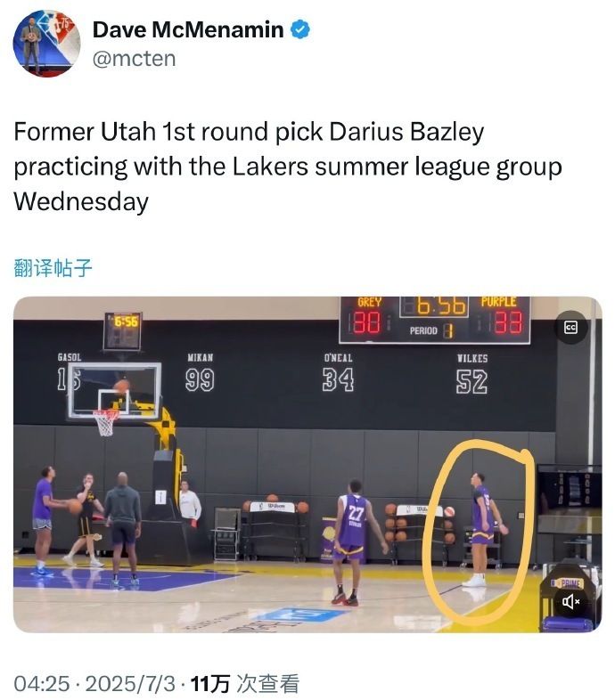The image size is (615, 700).
Task: Click the number 27 jersey player
Action: 356,542
